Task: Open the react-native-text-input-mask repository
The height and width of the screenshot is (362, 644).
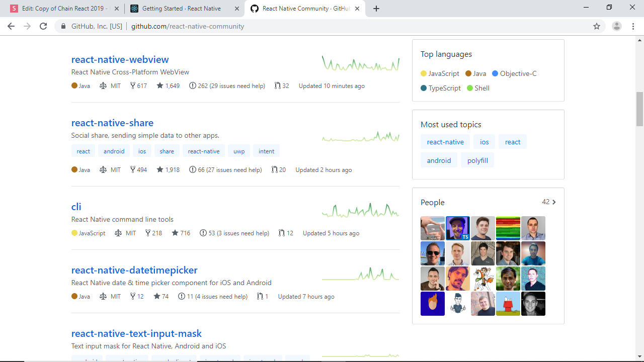Action: pyautogui.click(x=136, y=333)
